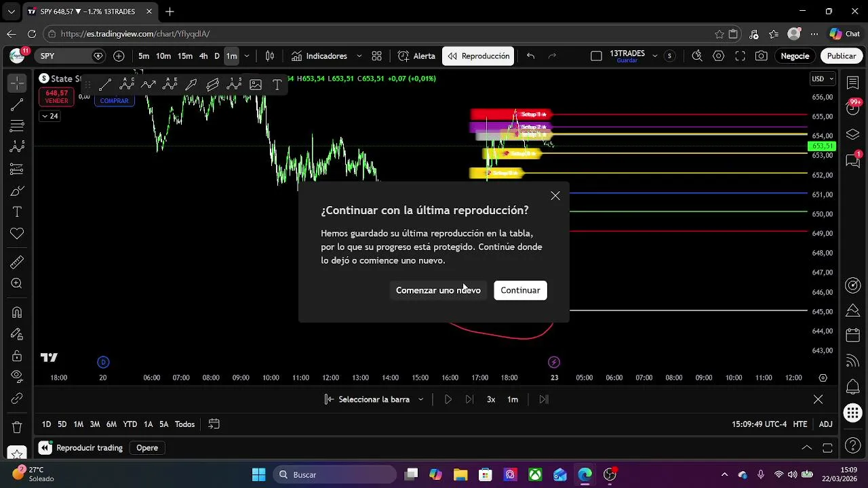Select the D daily timeframe

pos(217,56)
